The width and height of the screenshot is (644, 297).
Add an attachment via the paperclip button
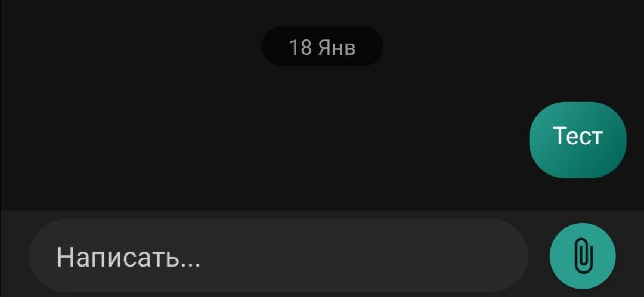pyautogui.click(x=583, y=256)
